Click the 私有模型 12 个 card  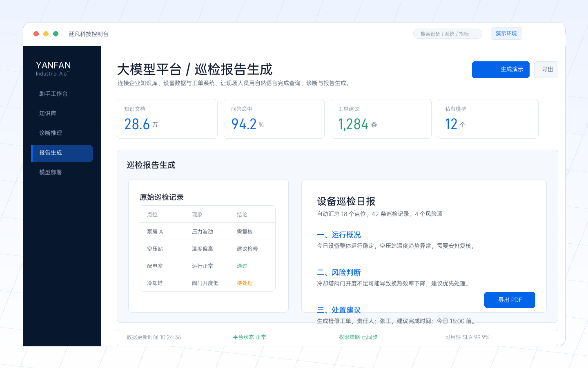tap(488, 119)
